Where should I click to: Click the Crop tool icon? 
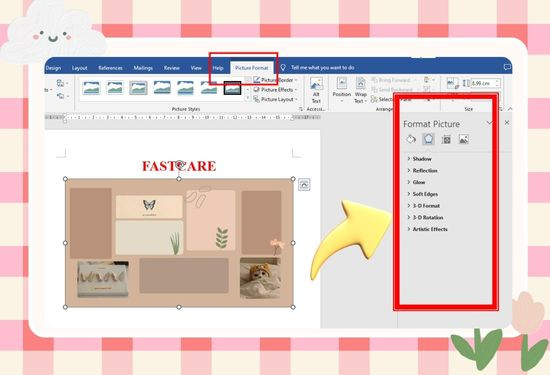pyautogui.click(x=452, y=83)
